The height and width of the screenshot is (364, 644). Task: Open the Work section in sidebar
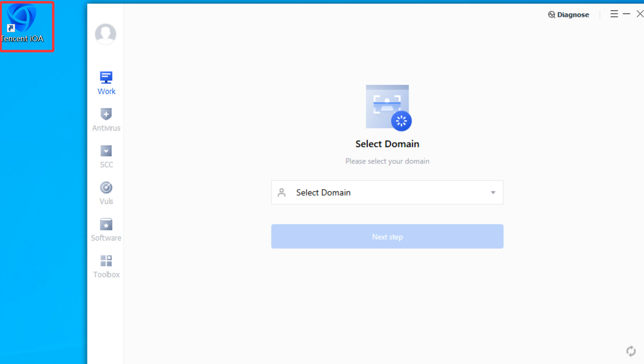[x=106, y=83]
